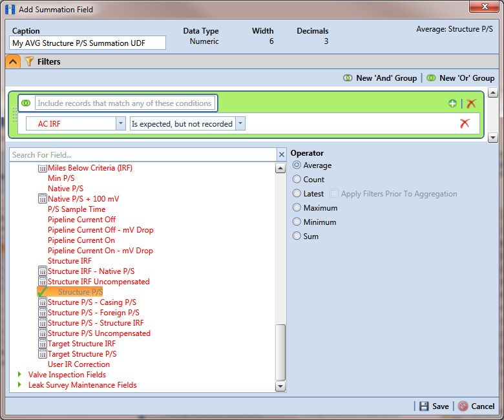Expand Leak Survey Maintenance Fields node
Screen dimensions: 504x420
click(19, 384)
